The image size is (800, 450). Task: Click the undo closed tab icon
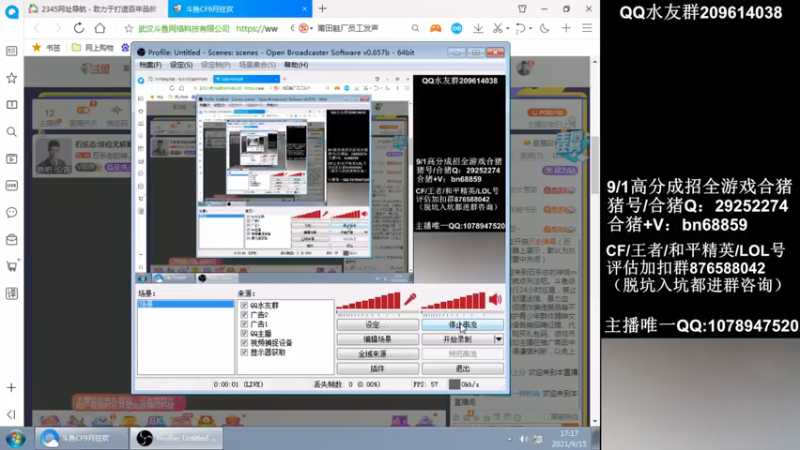[x=520, y=29]
